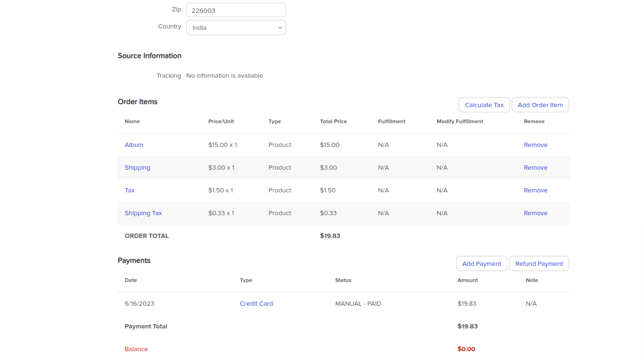Open the Shipping Tax order item
The width and height of the screenshot is (644, 364).
143,213
